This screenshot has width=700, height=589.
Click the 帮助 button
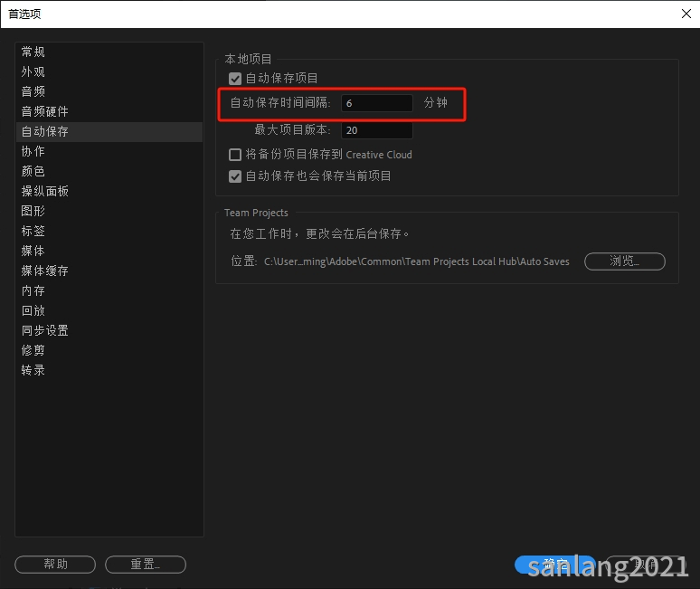tap(55, 565)
